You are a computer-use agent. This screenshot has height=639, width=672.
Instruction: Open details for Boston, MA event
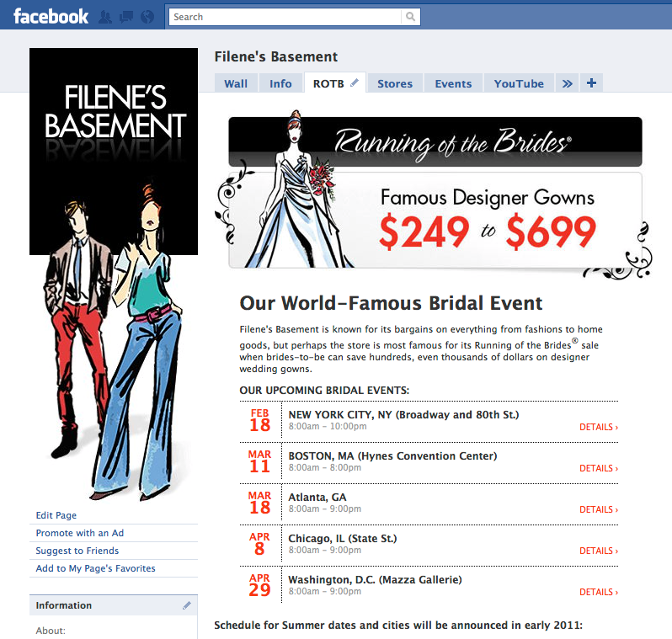599,468
